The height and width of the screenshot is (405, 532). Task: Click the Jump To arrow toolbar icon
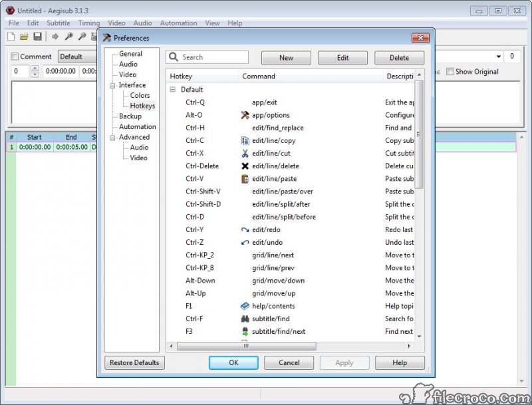click(x=55, y=37)
